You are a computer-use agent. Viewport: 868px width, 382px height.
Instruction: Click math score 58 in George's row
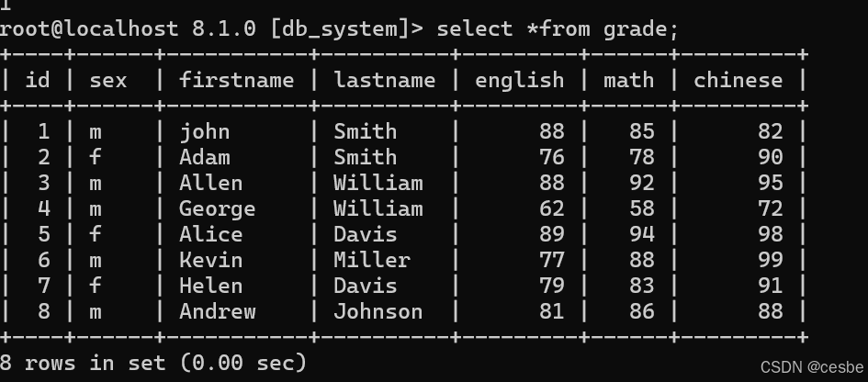pos(642,208)
